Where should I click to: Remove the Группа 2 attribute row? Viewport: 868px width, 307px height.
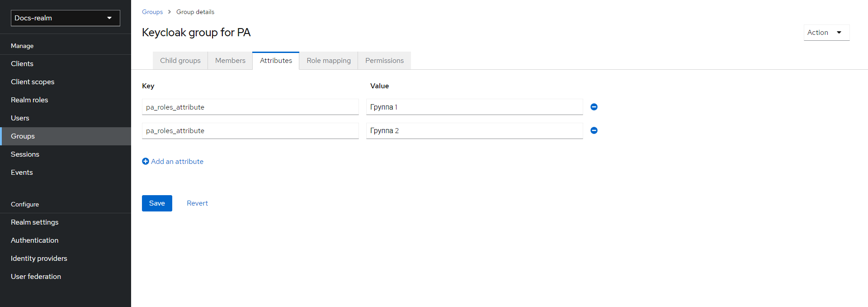594,130
